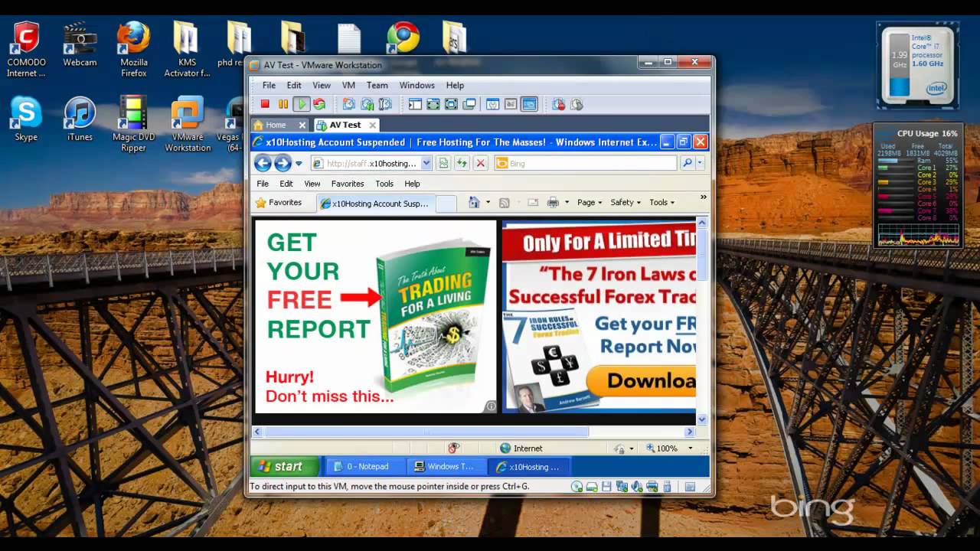Click the green Refresh page button
980x551 pixels.
(x=462, y=163)
